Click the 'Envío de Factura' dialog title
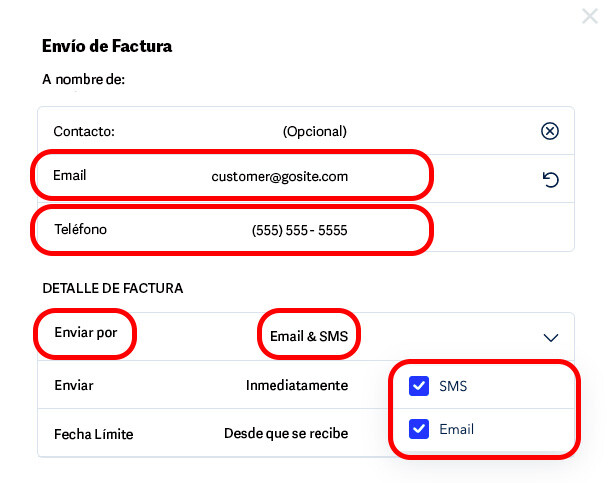Viewport: 611px width, 483px height. pyautogui.click(x=107, y=45)
